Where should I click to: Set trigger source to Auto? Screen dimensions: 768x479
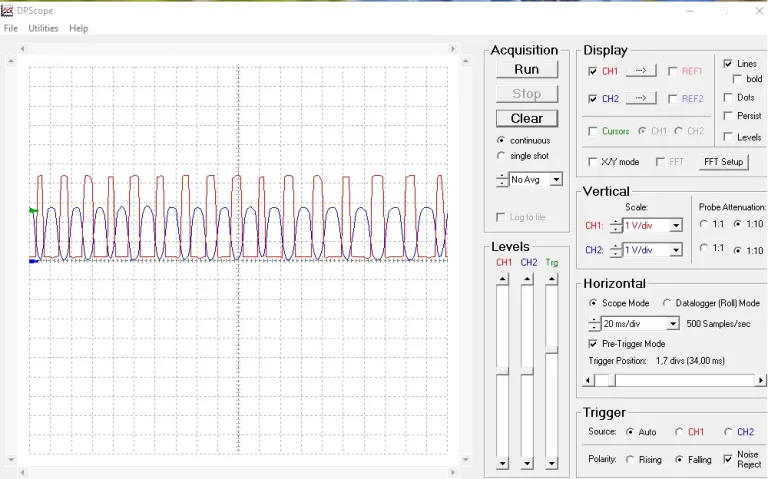(630, 432)
